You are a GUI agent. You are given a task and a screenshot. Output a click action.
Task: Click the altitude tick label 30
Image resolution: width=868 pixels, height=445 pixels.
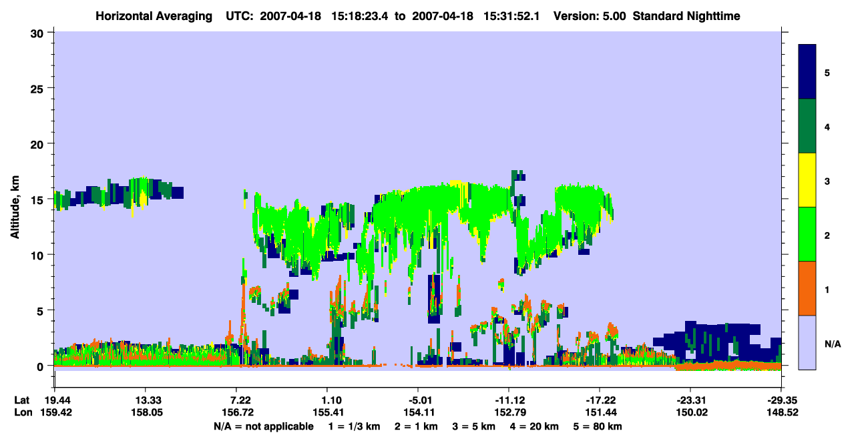(39, 33)
